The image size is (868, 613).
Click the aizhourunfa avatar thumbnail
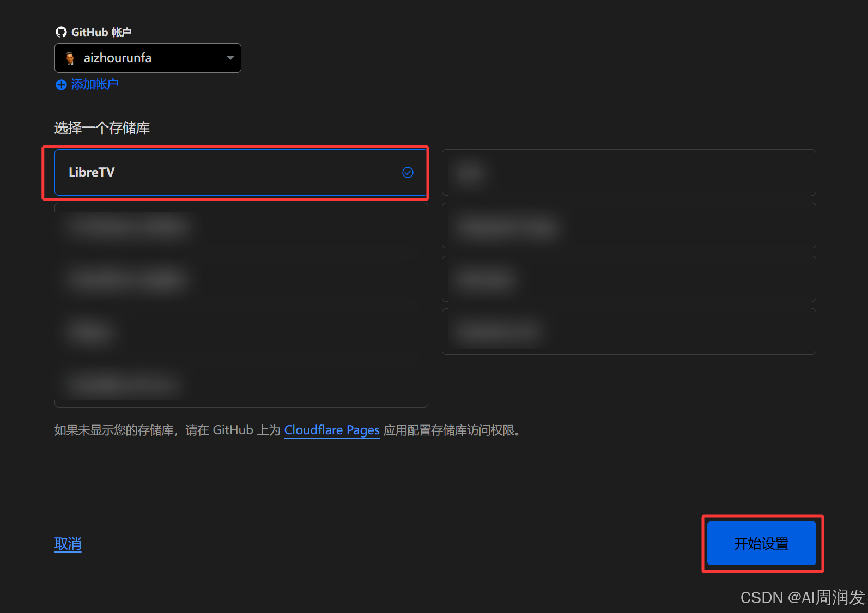pyautogui.click(x=70, y=58)
